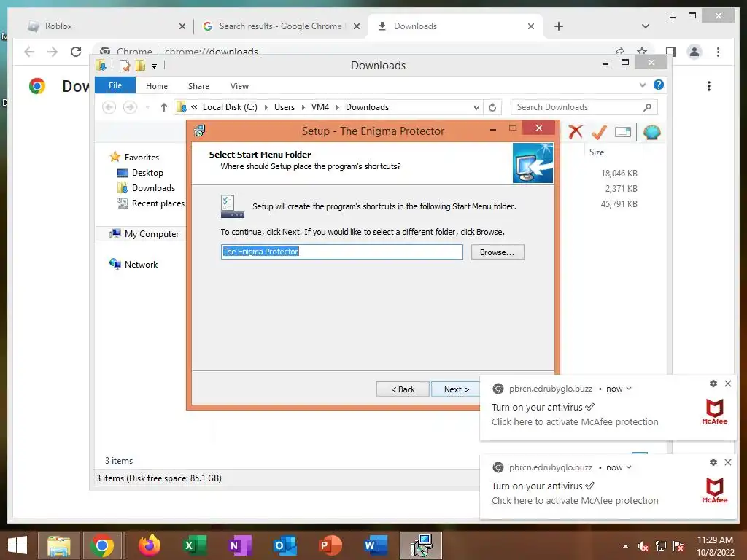Open Word from taskbar
The width and height of the screenshot is (747, 560).
coord(376,545)
